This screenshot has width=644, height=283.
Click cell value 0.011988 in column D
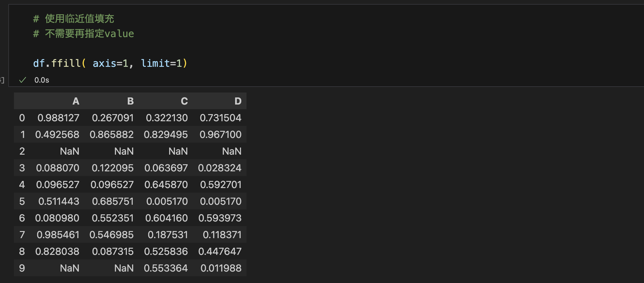tap(221, 268)
